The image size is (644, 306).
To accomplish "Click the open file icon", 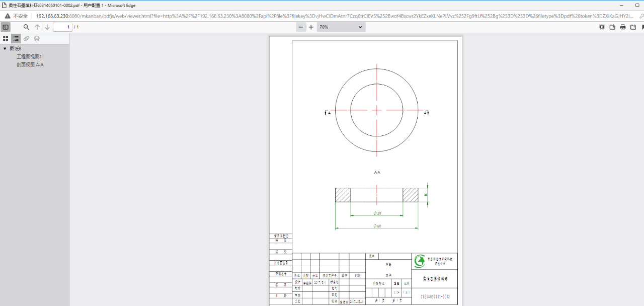I will tap(612, 27).
